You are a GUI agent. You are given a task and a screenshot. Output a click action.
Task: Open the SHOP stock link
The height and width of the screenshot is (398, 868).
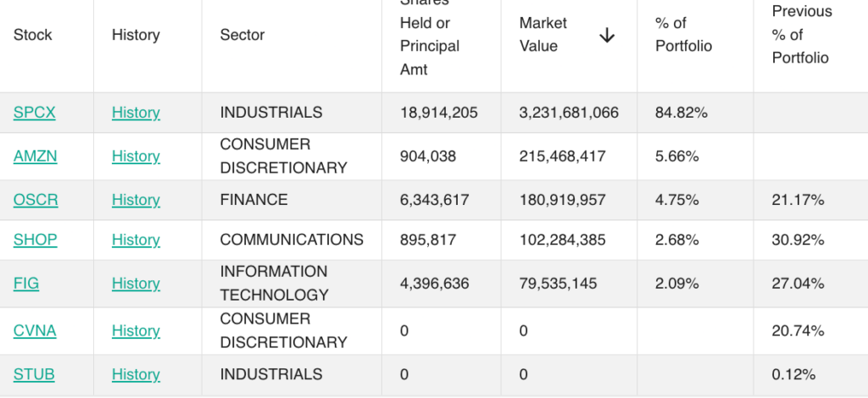click(35, 240)
